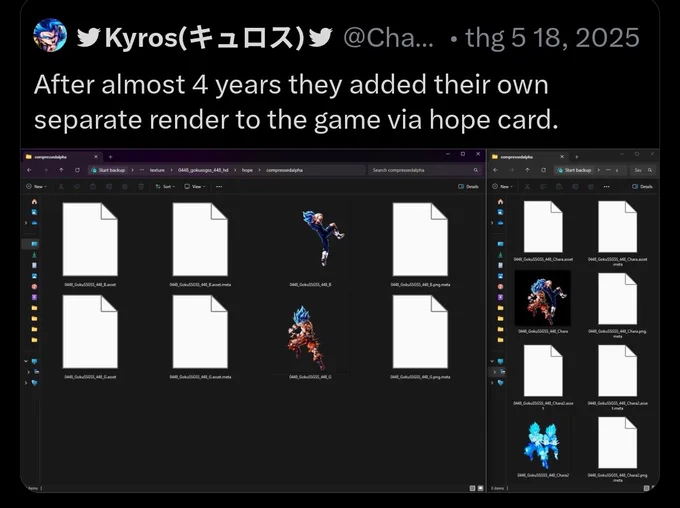Screen dimensions: 680x508
Task: Open Home in left Explorer sidebar
Action: click(x=34, y=202)
